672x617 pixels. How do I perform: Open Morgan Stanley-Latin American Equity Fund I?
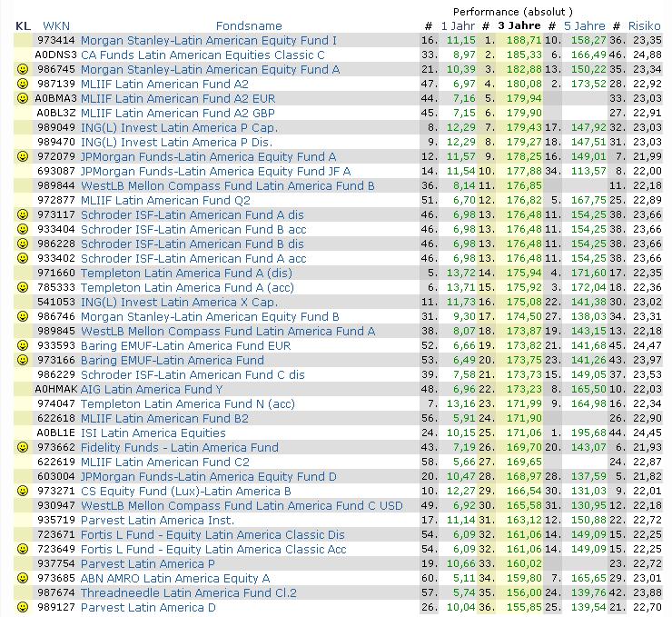tap(209, 41)
